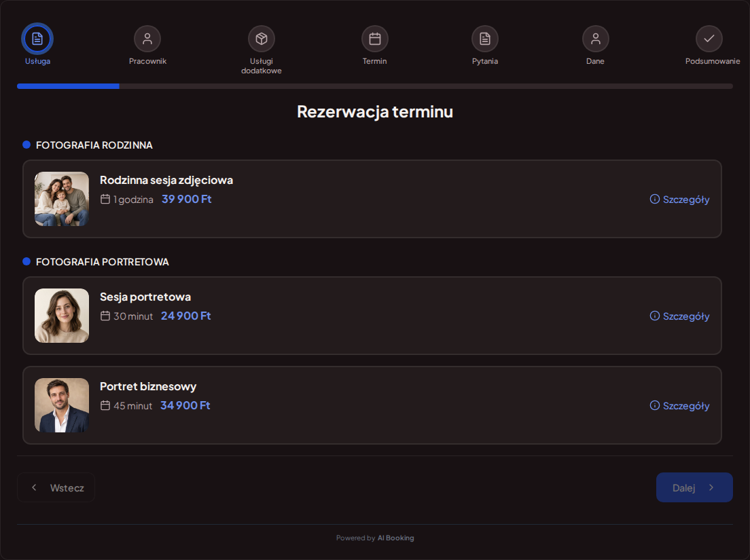The height and width of the screenshot is (560, 750).
Task: Open Szczegóły for Sesja portretowa
Action: coord(679,316)
